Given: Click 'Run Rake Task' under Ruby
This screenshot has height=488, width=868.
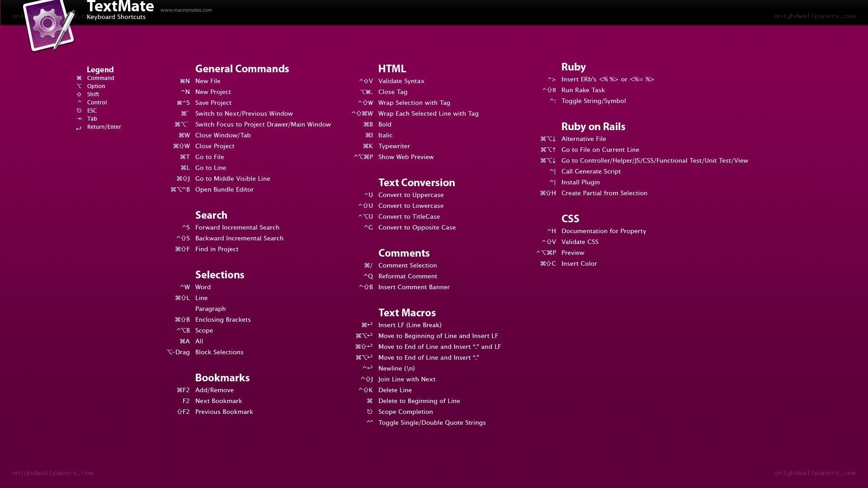Looking at the screenshot, I should pyautogui.click(x=583, y=90).
